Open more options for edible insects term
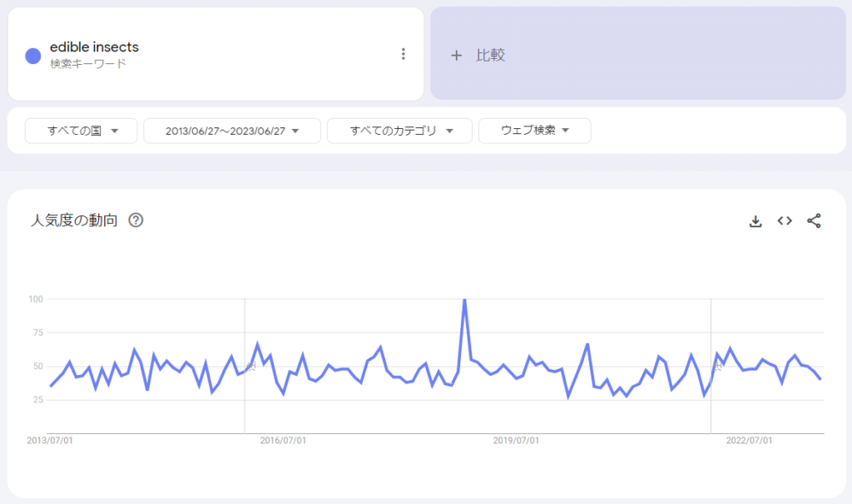This screenshot has width=852, height=504. point(404,54)
